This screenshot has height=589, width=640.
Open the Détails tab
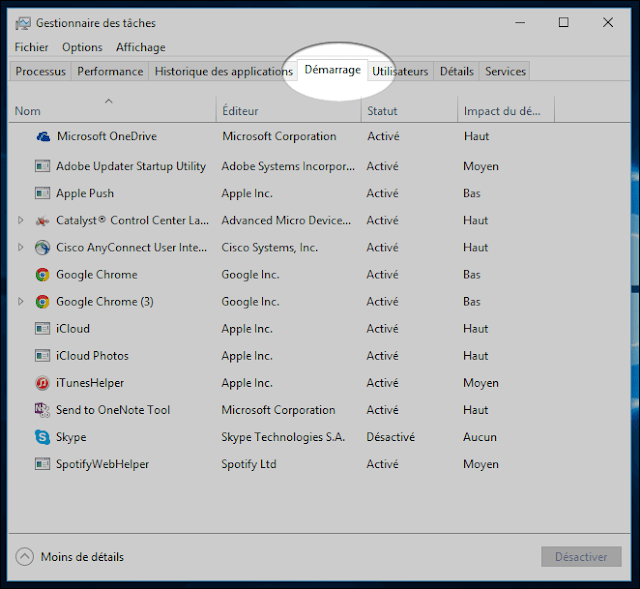point(457,71)
